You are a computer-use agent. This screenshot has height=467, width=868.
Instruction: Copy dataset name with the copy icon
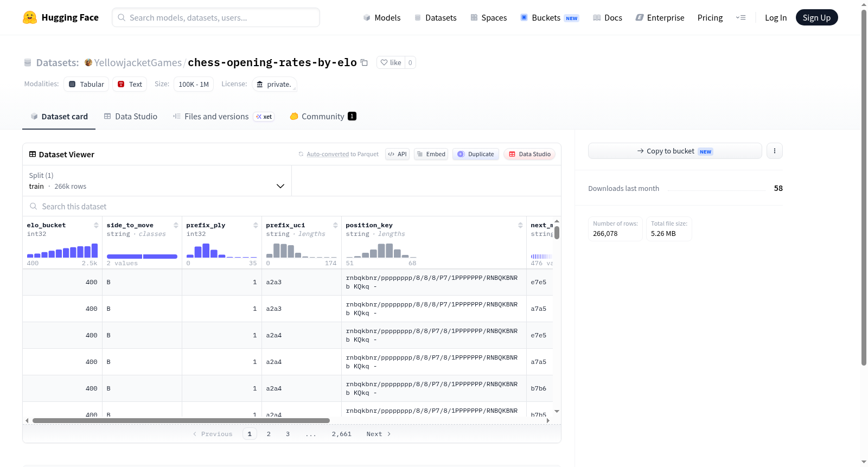364,62
